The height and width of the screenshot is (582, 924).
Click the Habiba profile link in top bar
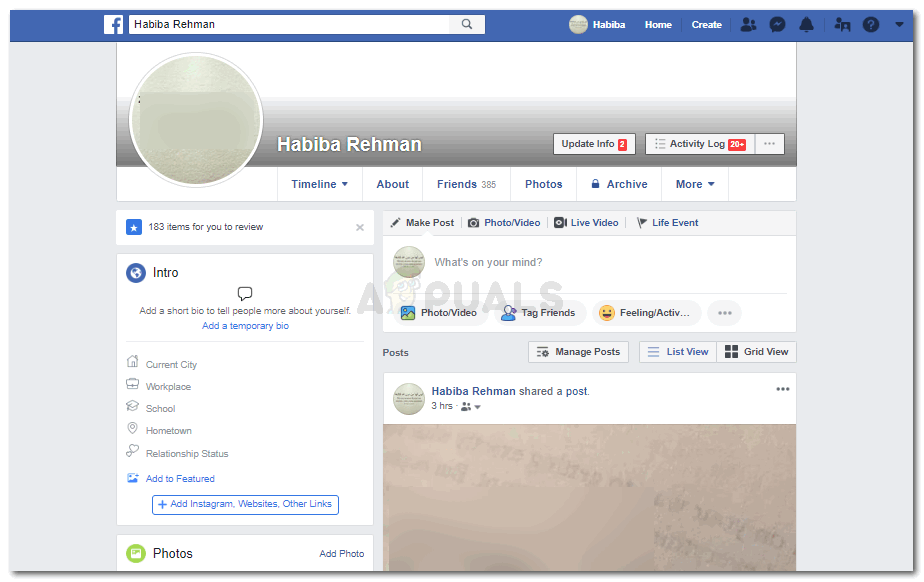click(x=598, y=25)
